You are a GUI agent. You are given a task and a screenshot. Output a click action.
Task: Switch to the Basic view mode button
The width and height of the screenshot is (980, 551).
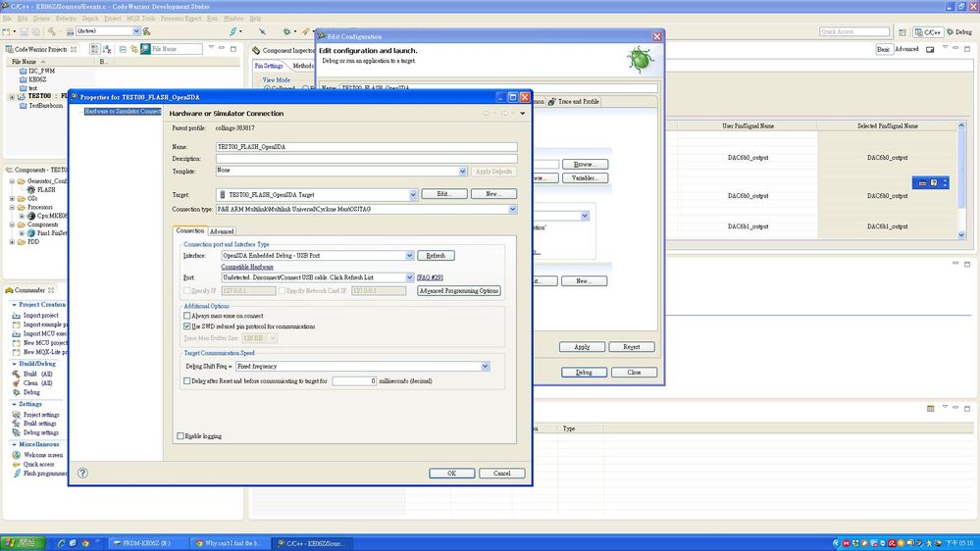[x=883, y=49]
